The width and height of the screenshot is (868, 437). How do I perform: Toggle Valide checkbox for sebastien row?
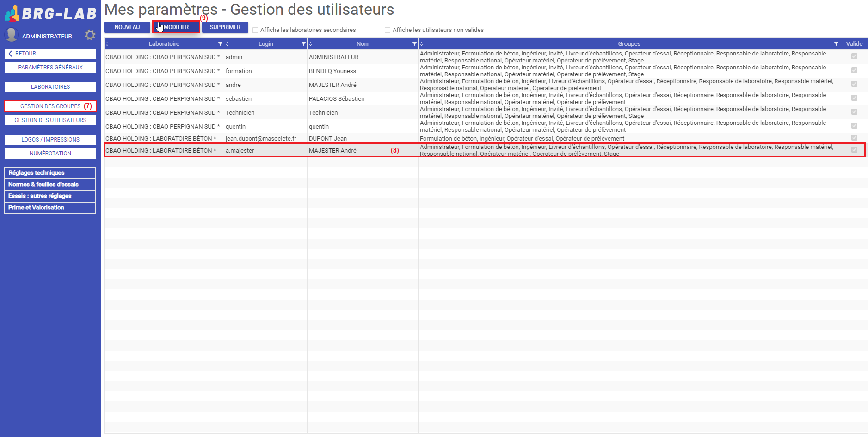click(x=854, y=98)
